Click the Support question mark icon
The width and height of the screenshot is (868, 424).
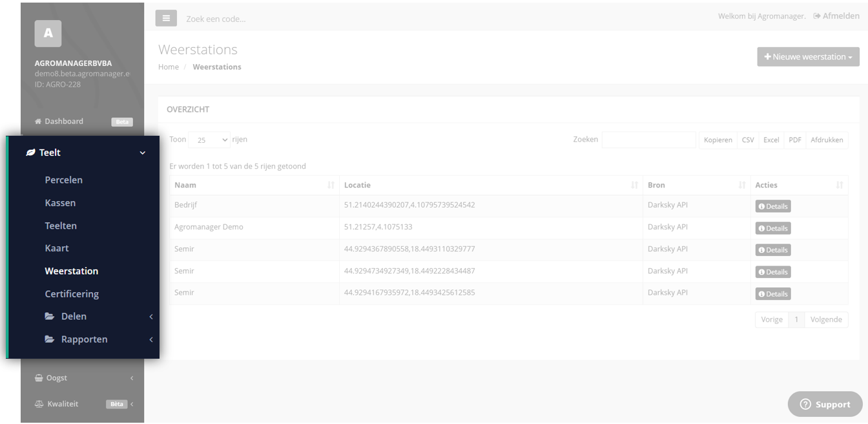tap(805, 405)
